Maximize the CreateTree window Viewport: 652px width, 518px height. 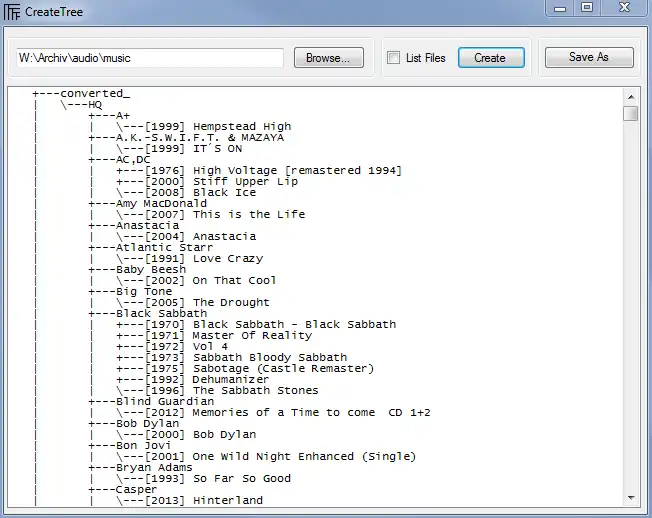tap(587, 8)
